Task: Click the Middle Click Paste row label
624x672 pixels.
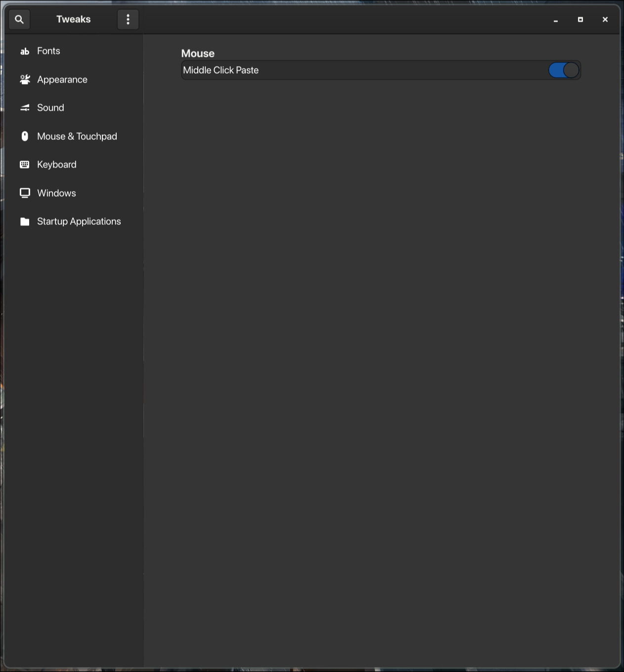Action: click(221, 70)
